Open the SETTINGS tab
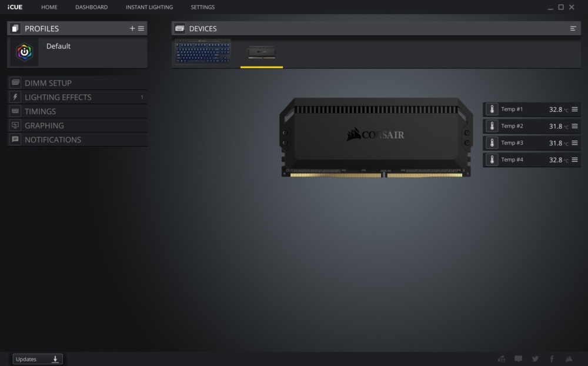 click(202, 7)
